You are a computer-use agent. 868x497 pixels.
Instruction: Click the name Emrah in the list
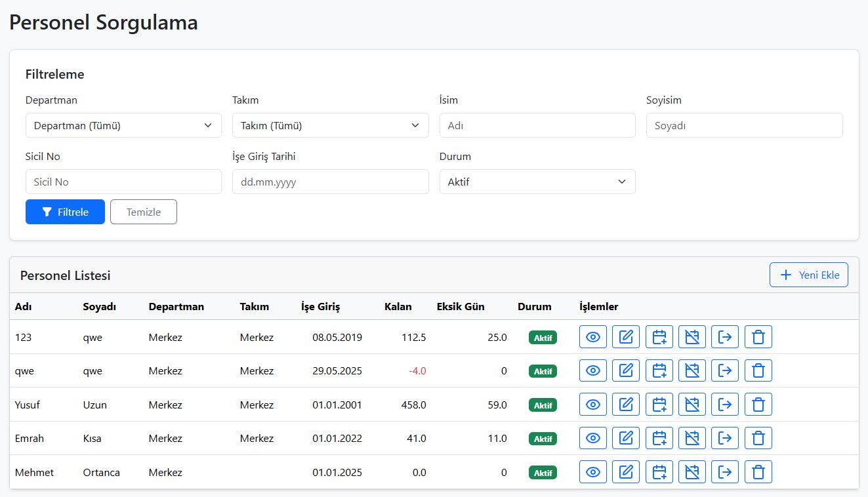pos(30,438)
